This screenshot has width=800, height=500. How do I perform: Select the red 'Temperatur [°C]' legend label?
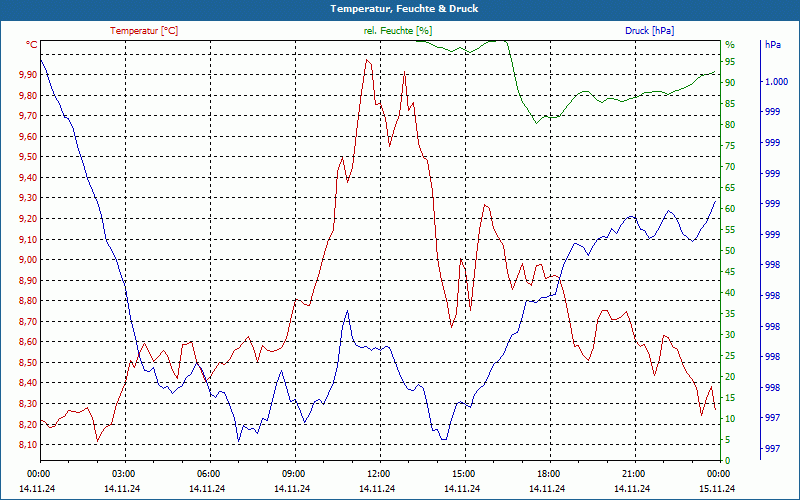coord(144,31)
